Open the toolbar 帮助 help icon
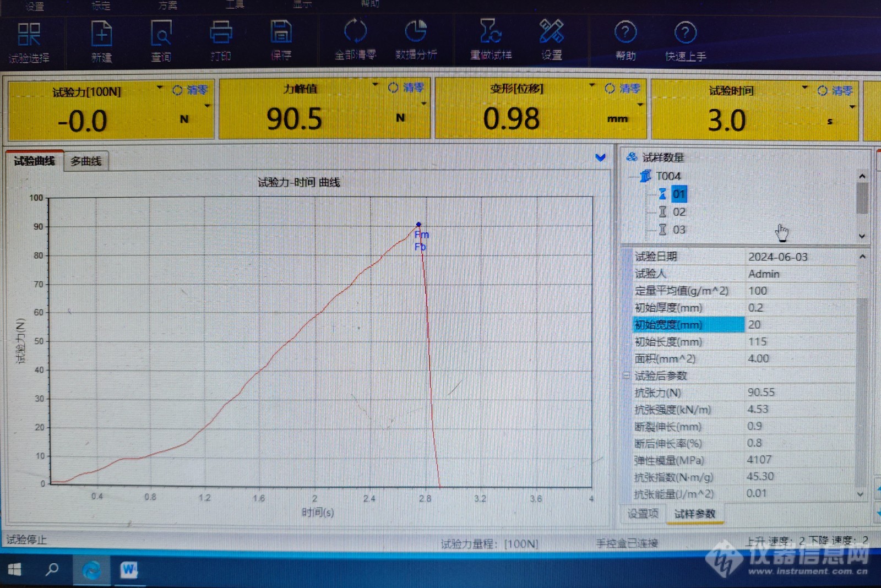 click(x=626, y=41)
